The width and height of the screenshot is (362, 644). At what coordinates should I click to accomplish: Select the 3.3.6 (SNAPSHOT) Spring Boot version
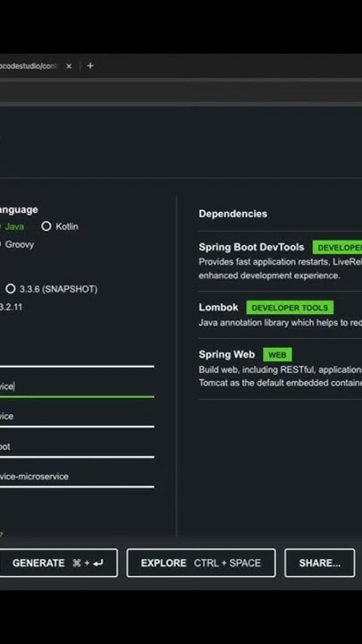[x=11, y=289]
